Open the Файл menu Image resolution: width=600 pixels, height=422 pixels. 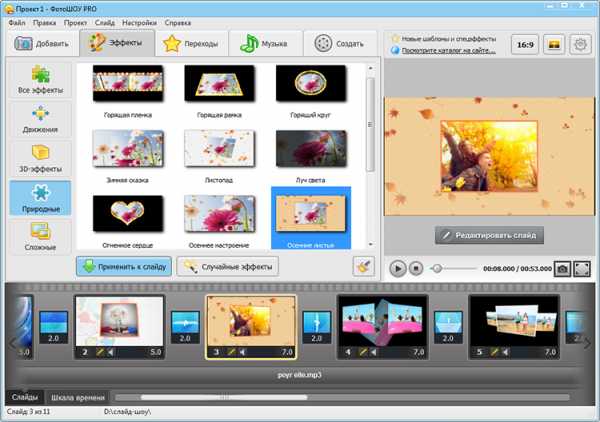coord(17,23)
